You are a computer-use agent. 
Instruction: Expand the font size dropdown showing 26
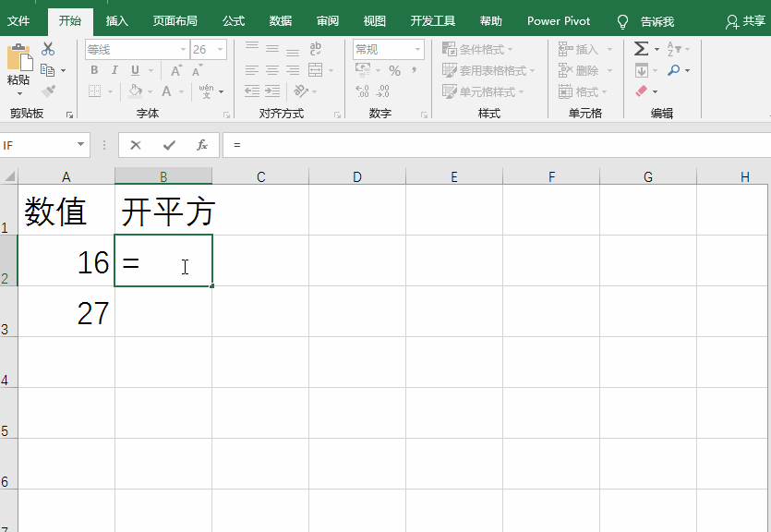click(220, 50)
